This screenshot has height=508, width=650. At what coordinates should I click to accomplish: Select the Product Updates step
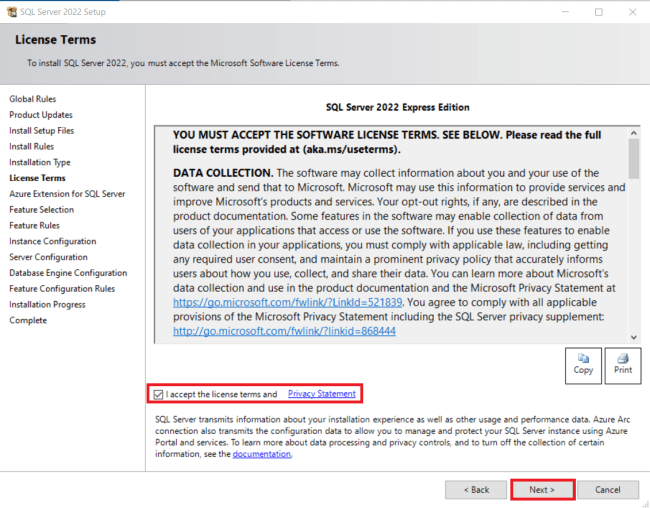coord(41,115)
